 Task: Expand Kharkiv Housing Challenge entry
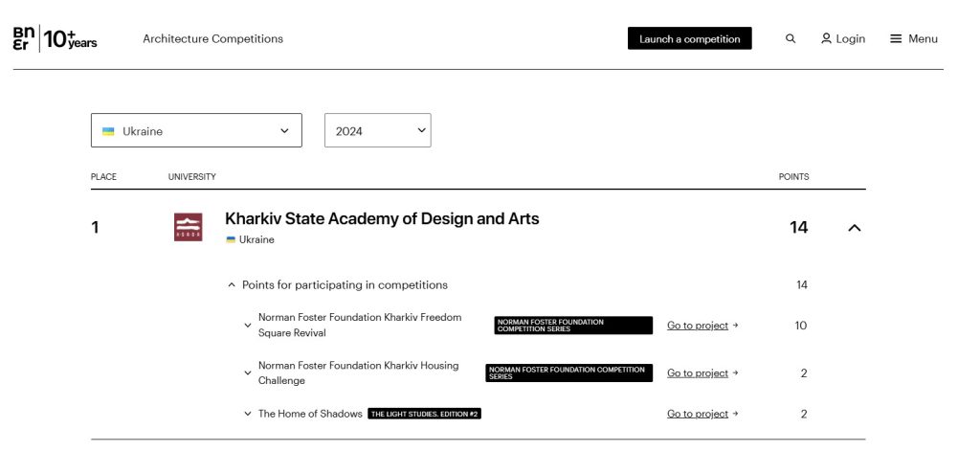click(x=248, y=373)
